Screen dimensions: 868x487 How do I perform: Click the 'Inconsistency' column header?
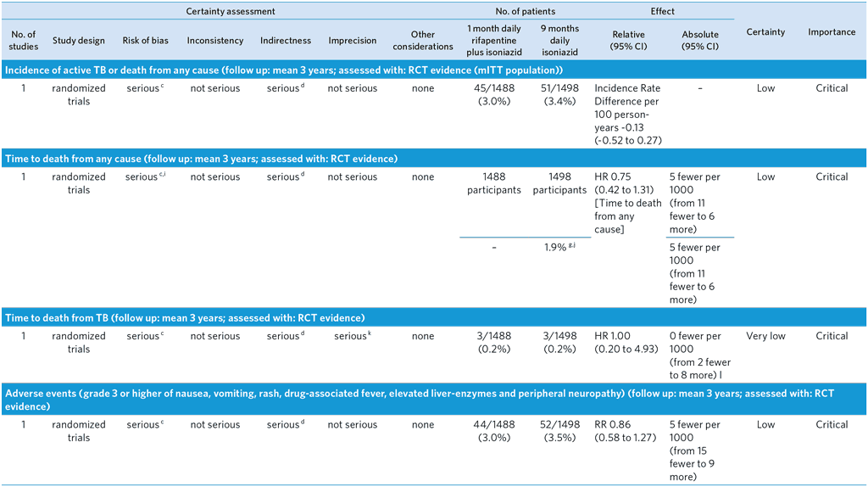point(215,41)
